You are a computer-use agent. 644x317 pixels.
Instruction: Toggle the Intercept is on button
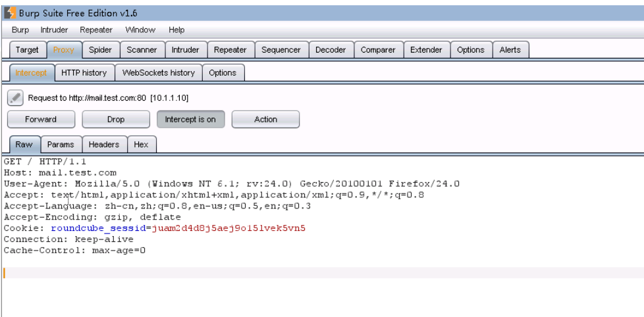190,119
